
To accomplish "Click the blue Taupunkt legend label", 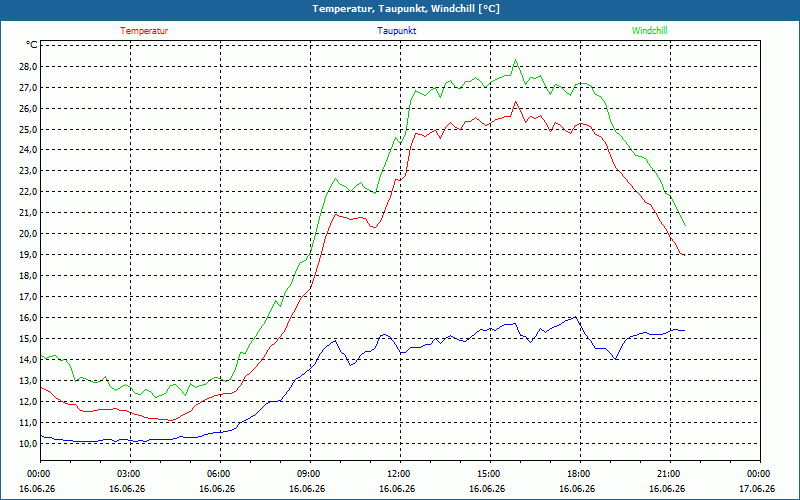I will pyautogui.click(x=396, y=31).
